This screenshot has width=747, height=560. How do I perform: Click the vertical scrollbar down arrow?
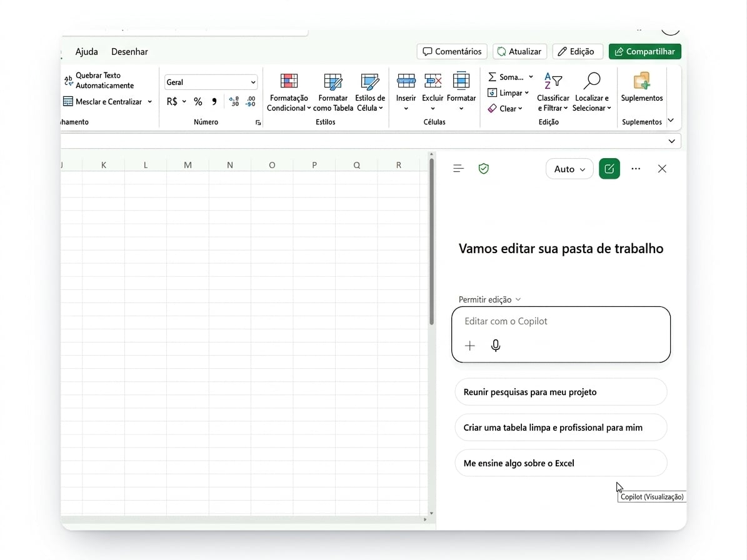click(x=431, y=513)
